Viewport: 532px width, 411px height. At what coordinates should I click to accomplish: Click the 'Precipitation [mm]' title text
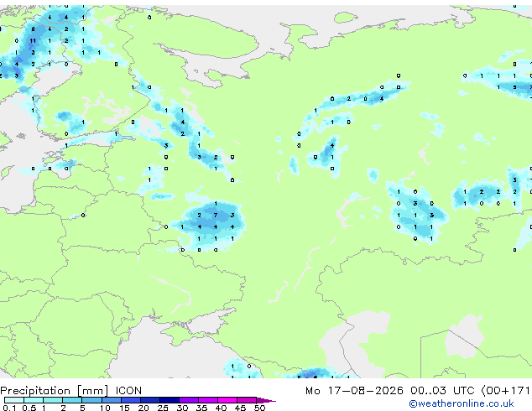tap(55, 391)
